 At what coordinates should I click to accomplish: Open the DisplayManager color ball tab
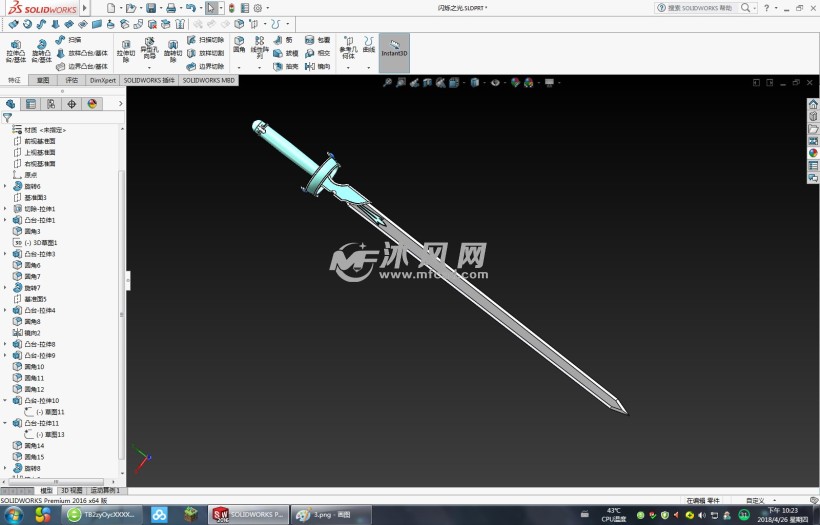pos(92,104)
